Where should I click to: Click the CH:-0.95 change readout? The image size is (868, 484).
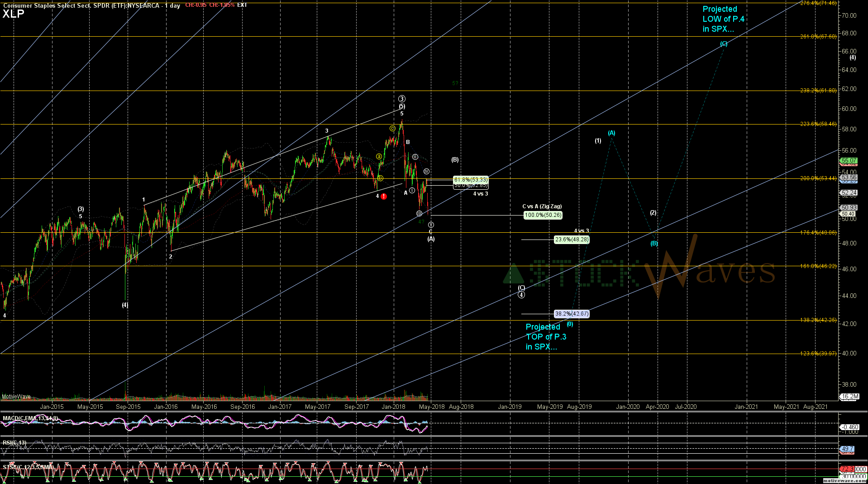click(x=196, y=5)
